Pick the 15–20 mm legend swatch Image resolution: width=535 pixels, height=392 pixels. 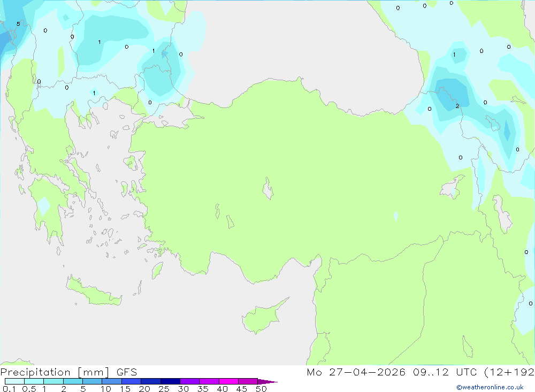click(132, 381)
